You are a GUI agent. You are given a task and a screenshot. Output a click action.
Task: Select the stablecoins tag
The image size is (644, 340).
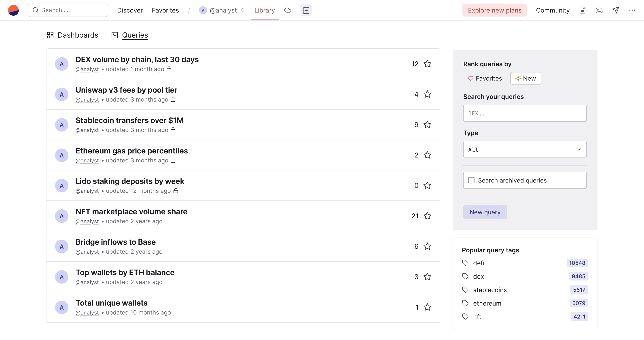tap(490, 290)
